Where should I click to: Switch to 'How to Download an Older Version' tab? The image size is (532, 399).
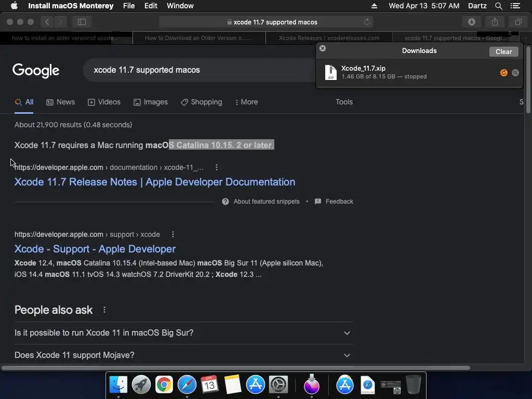point(199,38)
